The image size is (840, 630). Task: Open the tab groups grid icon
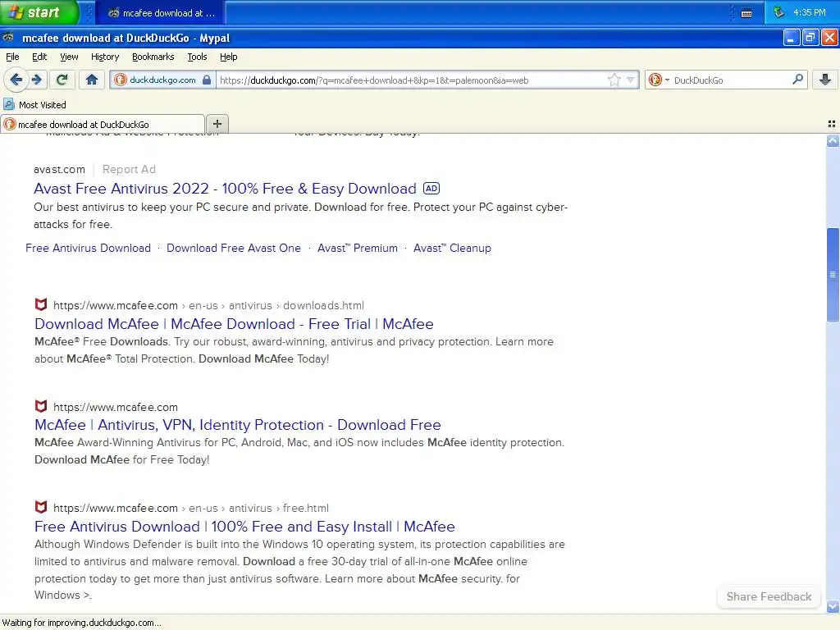coord(832,125)
